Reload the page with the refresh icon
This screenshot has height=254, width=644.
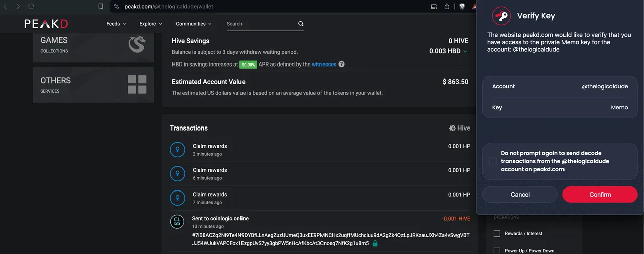pyautogui.click(x=31, y=7)
